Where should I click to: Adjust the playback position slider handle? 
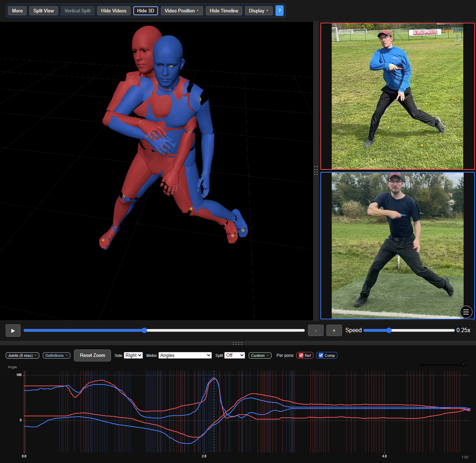(144, 330)
